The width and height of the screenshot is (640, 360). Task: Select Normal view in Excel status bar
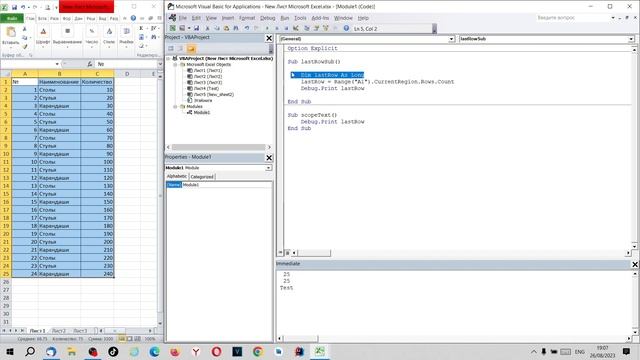122,339
